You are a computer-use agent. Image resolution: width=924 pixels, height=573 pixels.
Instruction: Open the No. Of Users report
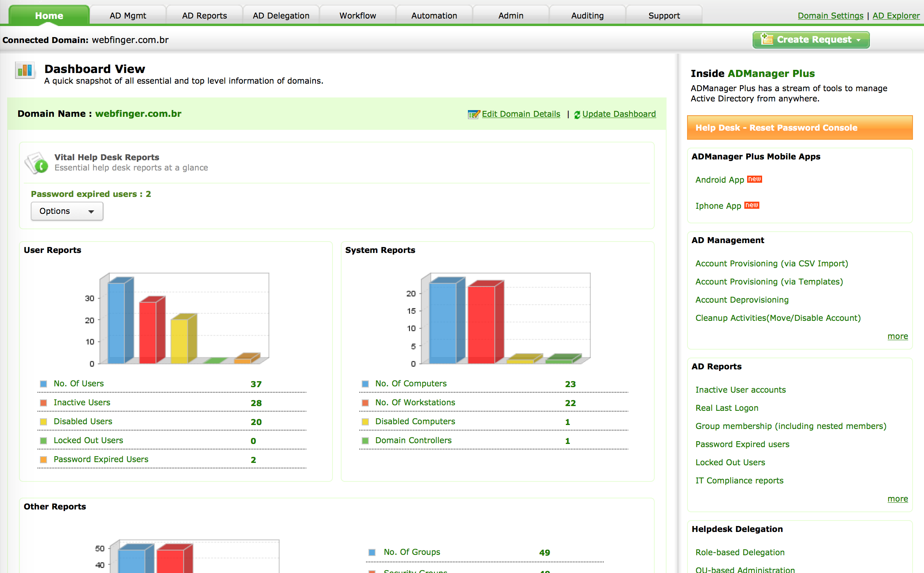pyautogui.click(x=79, y=384)
